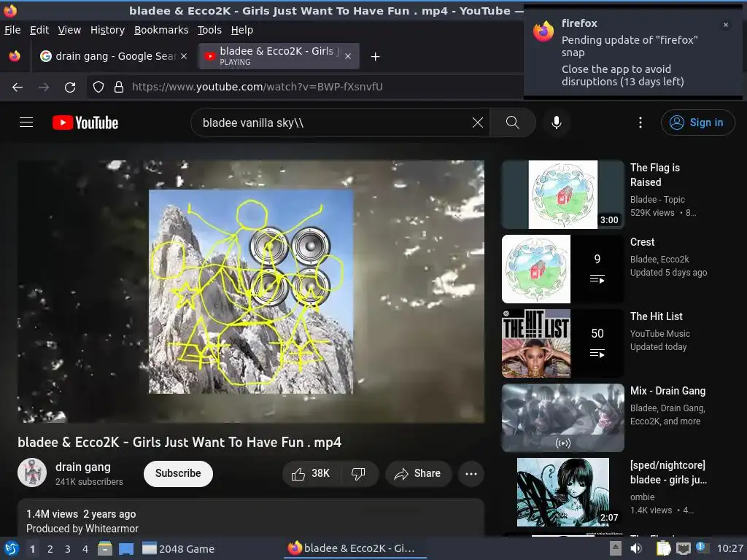Switch to workspace 3
Viewport: 747px width, 560px height.
pyautogui.click(x=68, y=549)
